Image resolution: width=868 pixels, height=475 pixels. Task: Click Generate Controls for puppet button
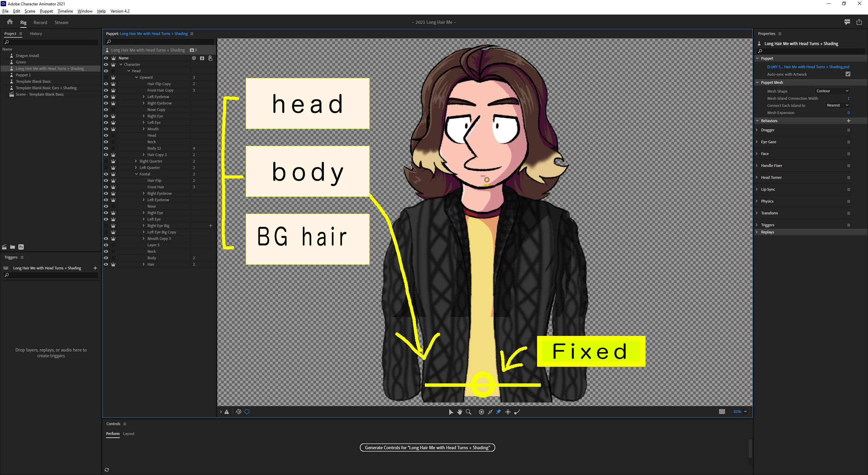tap(427, 448)
